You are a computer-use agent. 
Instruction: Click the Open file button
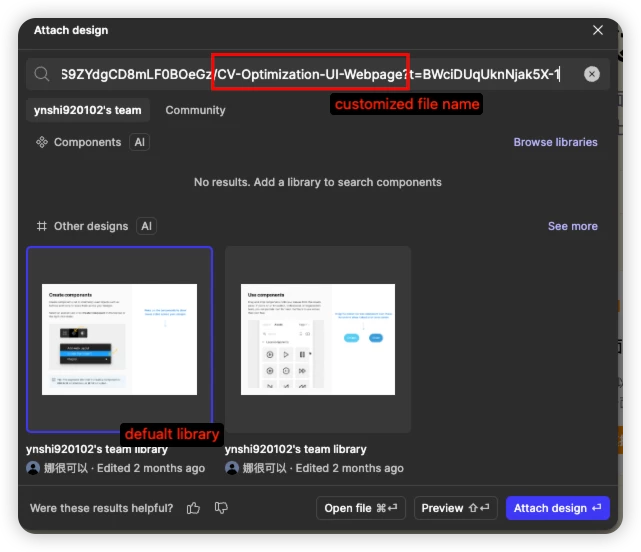361,508
